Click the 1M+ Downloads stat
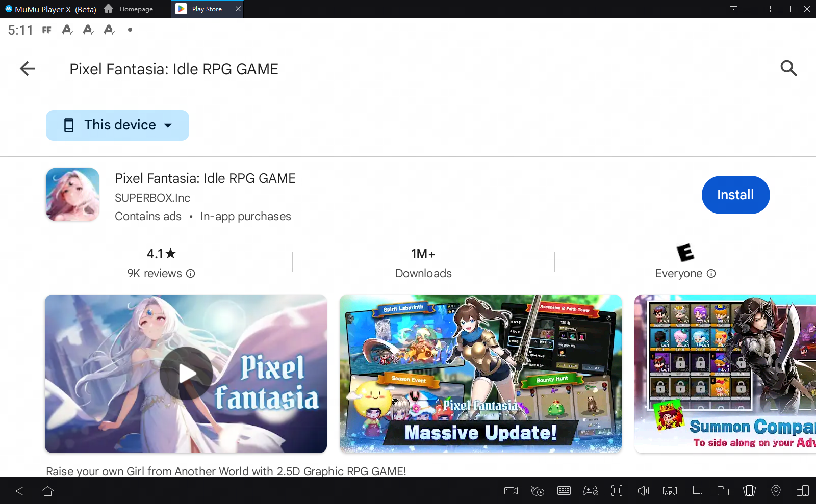Image resolution: width=816 pixels, height=504 pixels. coord(423,263)
